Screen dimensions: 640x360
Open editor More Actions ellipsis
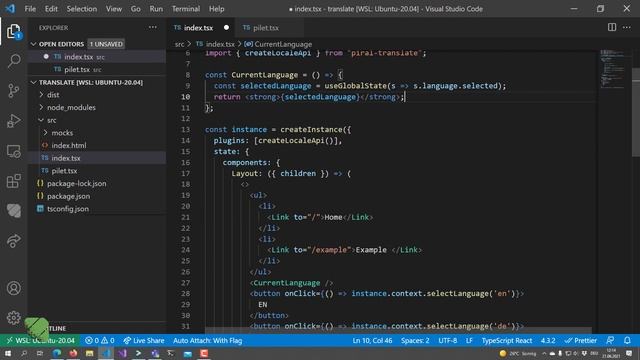point(627,27)
